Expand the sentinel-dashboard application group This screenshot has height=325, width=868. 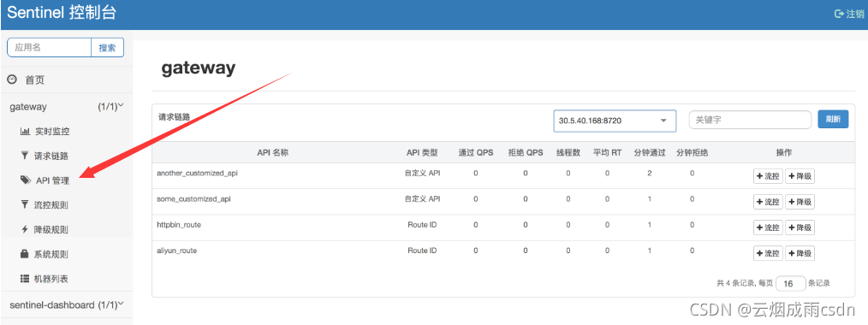(67, 304)
